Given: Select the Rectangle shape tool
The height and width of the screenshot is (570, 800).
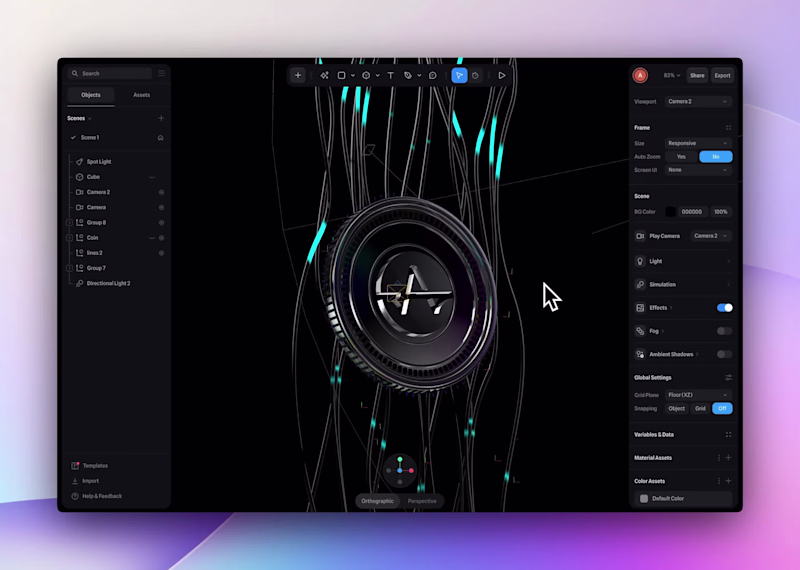Looking at the screenshot, I should coord(341,76).
